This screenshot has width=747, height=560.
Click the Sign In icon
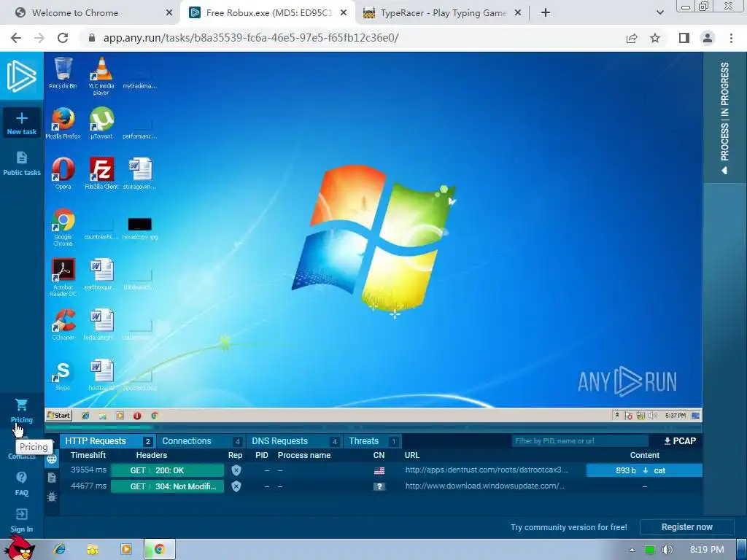(x=21, y=514)
